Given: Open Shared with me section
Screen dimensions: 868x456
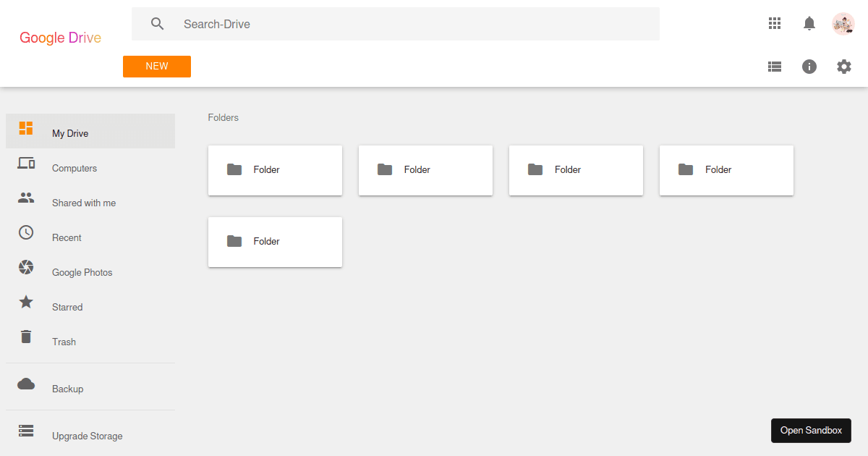Looking at the screenshot, I should (x=83, y=203).
